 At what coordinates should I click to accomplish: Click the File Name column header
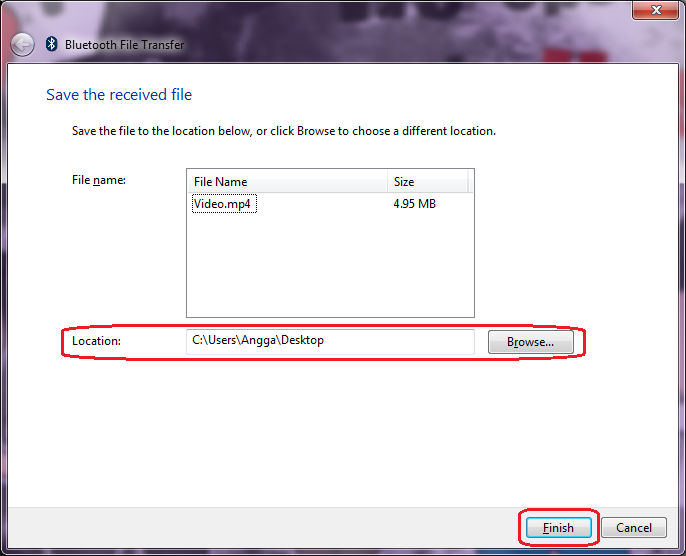(287, 182)
